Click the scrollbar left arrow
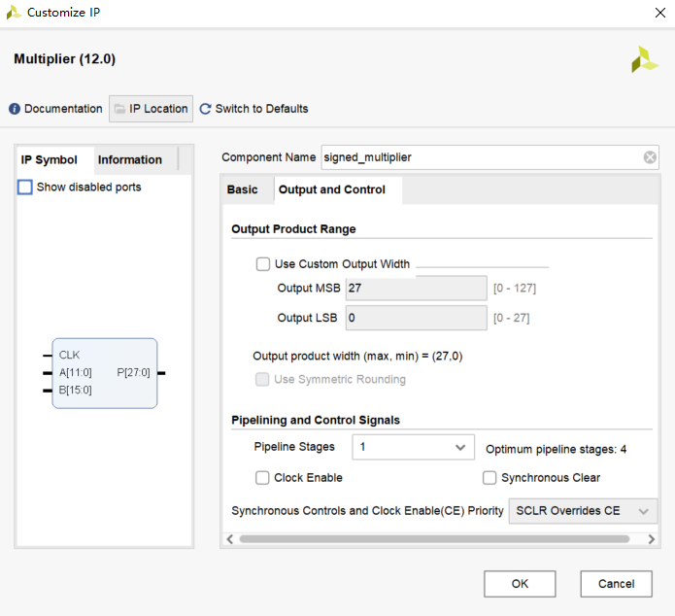This screenshot has width=675, height=616. [x=230, y=539]
